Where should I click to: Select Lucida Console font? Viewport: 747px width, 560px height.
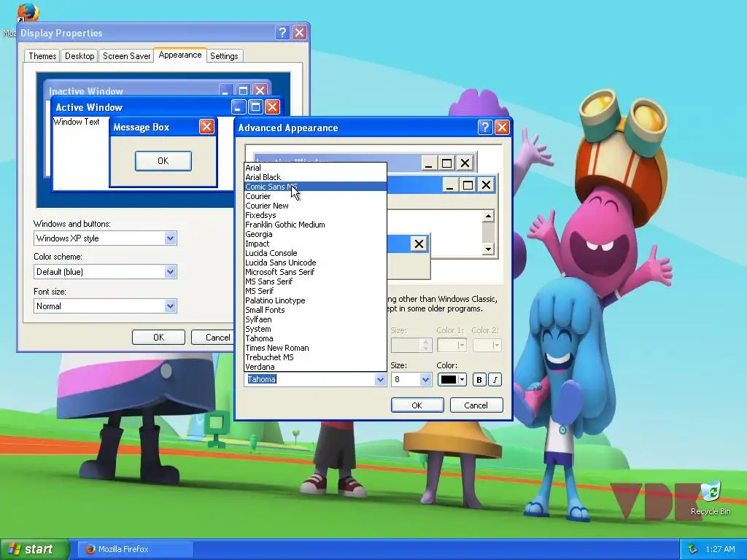(x=315, y=253)
